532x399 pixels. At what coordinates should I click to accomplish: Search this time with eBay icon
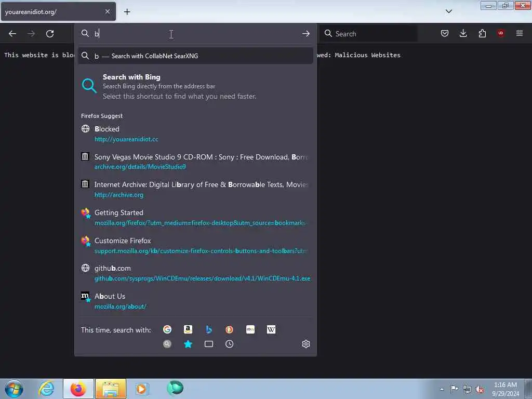pyautogui.click(x=250, y=329)
